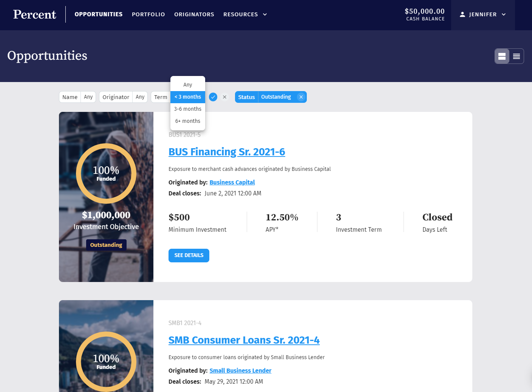Image resolution: width=532 pixels, height=392 pixels.
Task: Click the Opportunities page heading
Action: pyautogui.click(x=47, y=56)
